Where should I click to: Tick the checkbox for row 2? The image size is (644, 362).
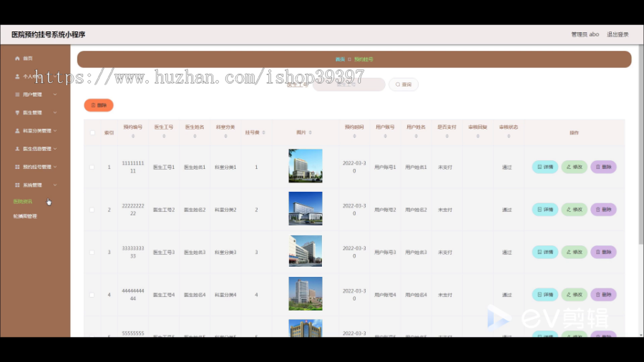point(92,210)
